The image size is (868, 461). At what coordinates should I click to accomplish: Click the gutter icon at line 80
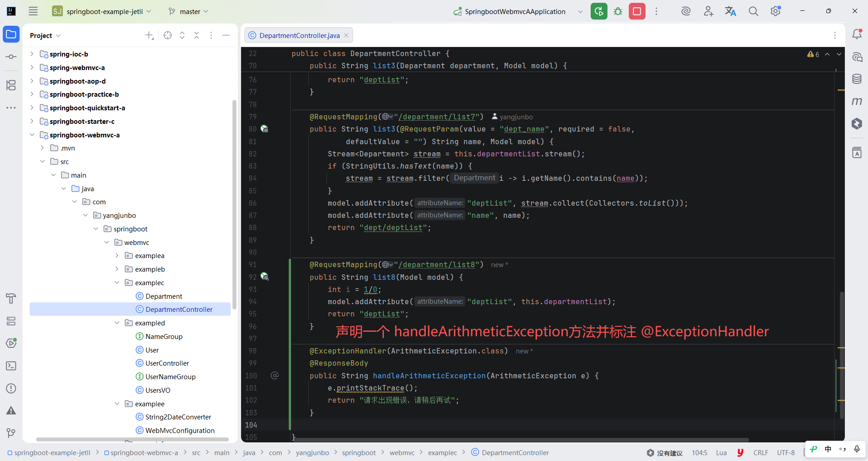click(x=264, y=129)
